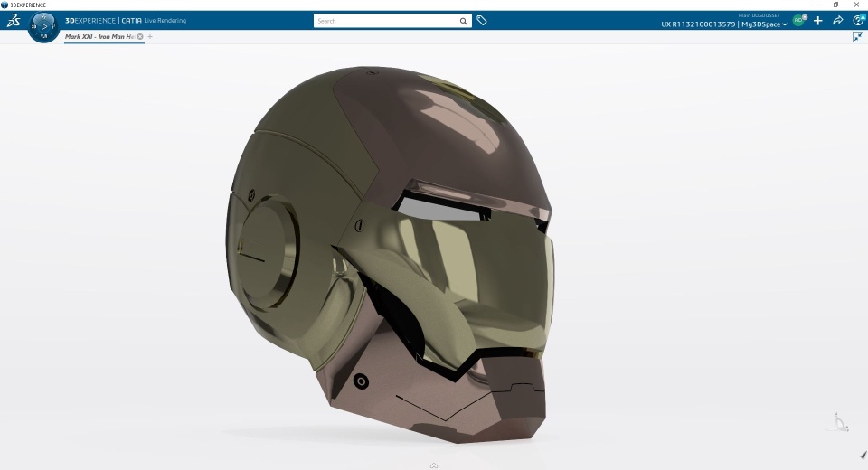
Task: Open the My3DSpace dropdown
Action: tap(765, 24)
